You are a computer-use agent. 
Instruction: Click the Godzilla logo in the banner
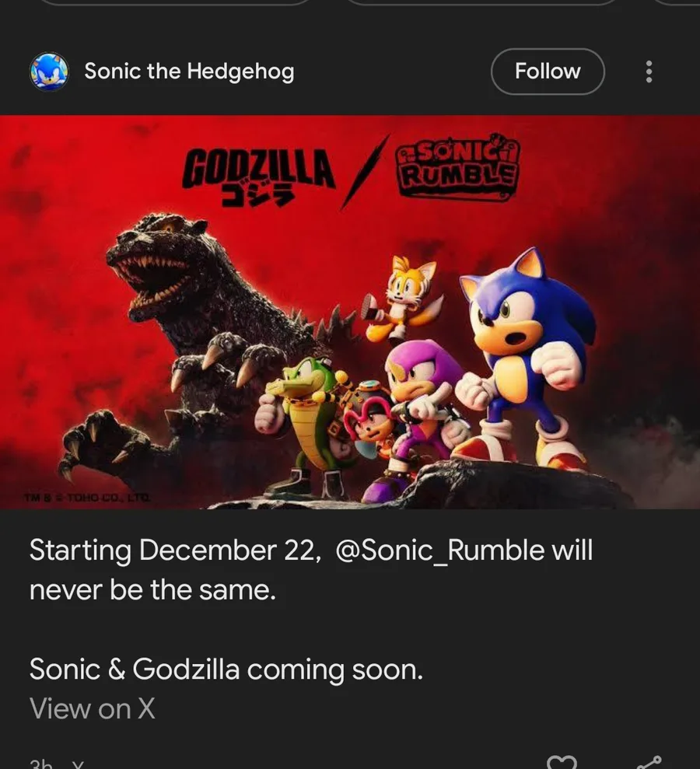[x=258, y=176]
